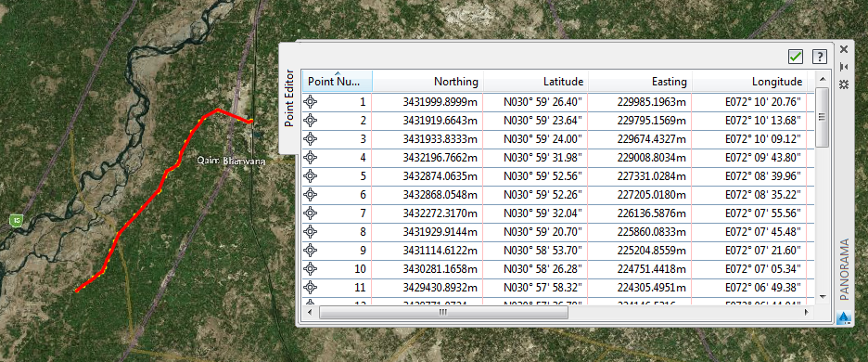Select Northing cell 3431999.8999m
This screenshot has height=362, width=868.
(427, 102)
